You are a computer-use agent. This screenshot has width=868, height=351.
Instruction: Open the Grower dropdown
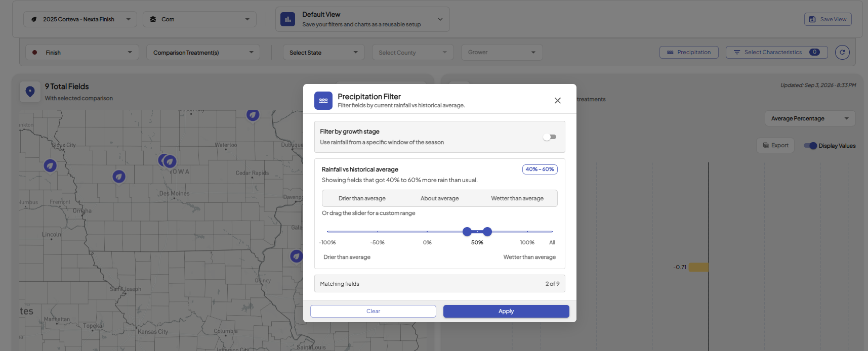[502, 53]
